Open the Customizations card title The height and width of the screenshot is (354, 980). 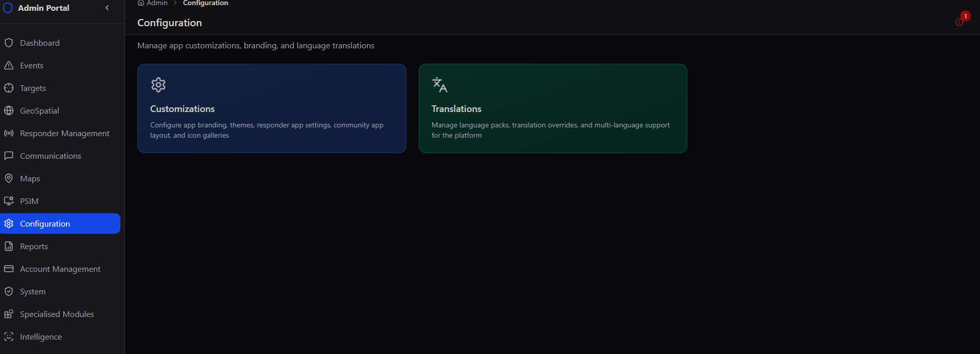tap(182, 109)
